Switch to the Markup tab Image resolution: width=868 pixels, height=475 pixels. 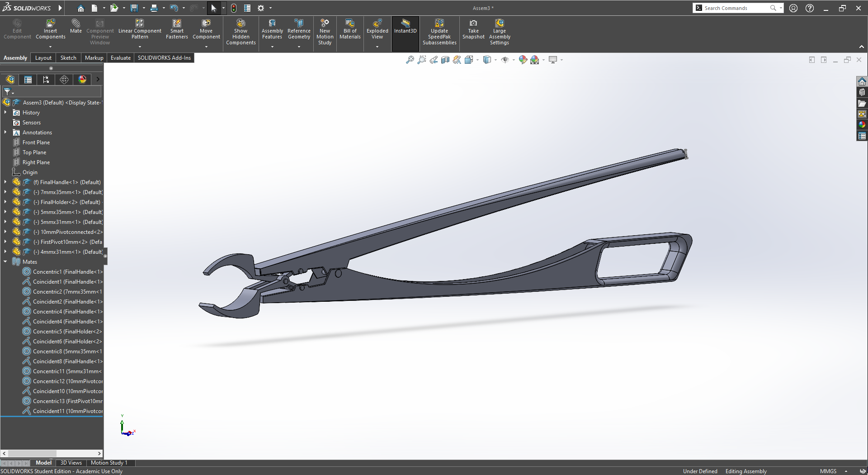pyautogui.click(x=94, y=58)
